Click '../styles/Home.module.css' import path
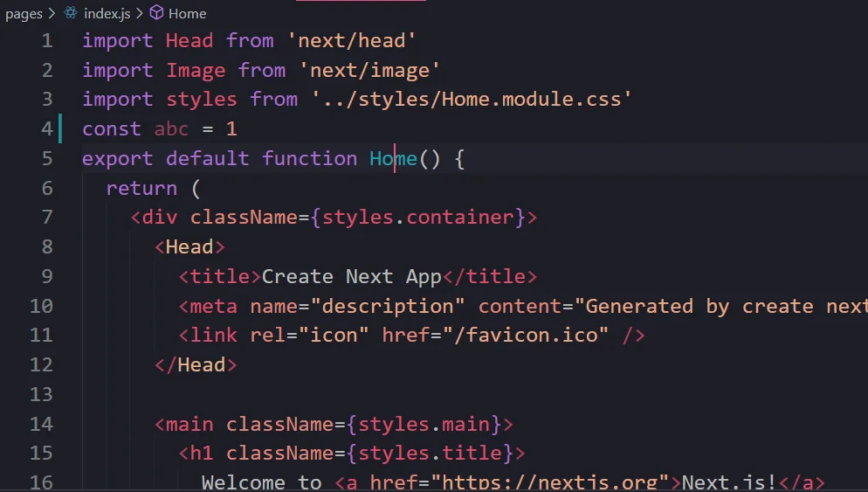 472,99
